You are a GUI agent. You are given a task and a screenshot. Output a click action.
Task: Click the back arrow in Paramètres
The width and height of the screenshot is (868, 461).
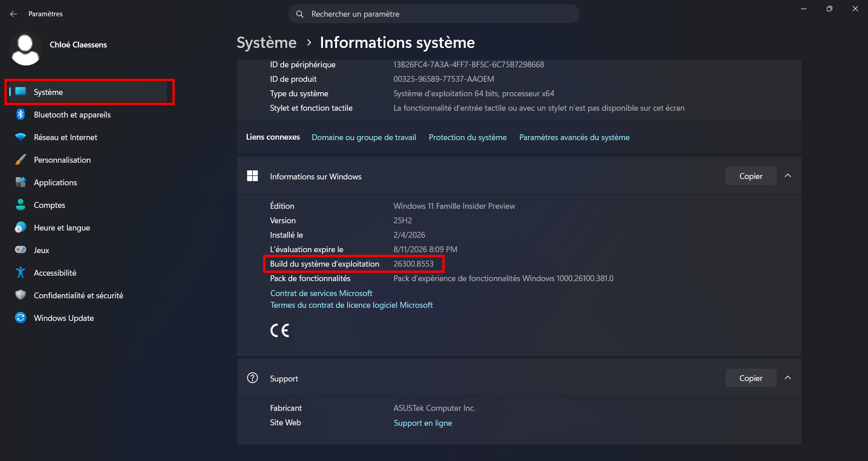tap(14, 14)
